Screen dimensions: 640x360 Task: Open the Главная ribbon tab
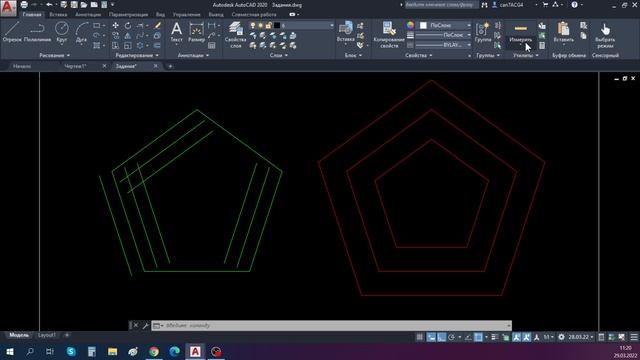[x=32, y=14]
